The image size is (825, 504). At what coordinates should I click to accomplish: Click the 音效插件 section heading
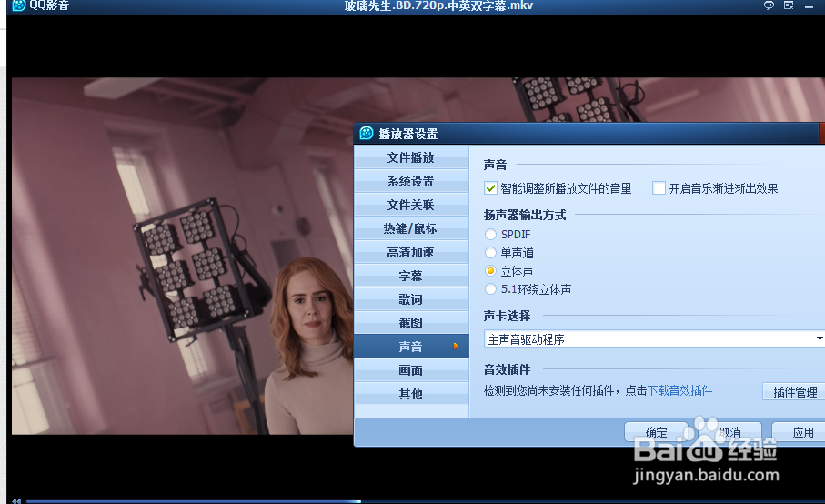(508, 369)
